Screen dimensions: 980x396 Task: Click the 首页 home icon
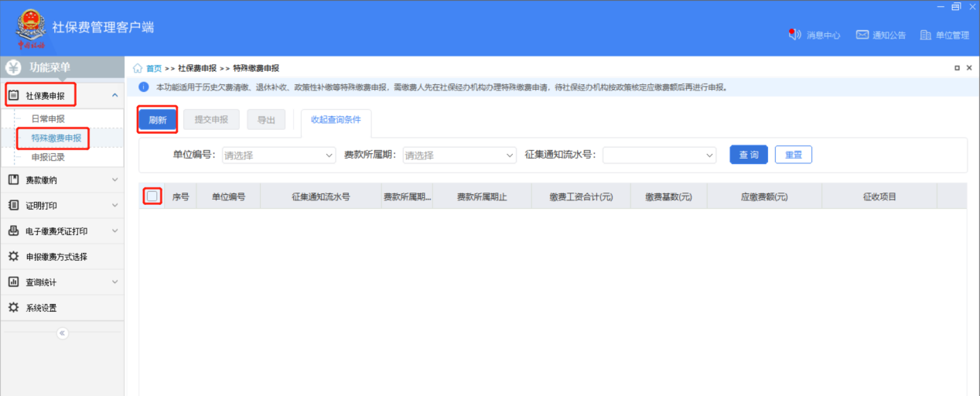coord(138,68)
